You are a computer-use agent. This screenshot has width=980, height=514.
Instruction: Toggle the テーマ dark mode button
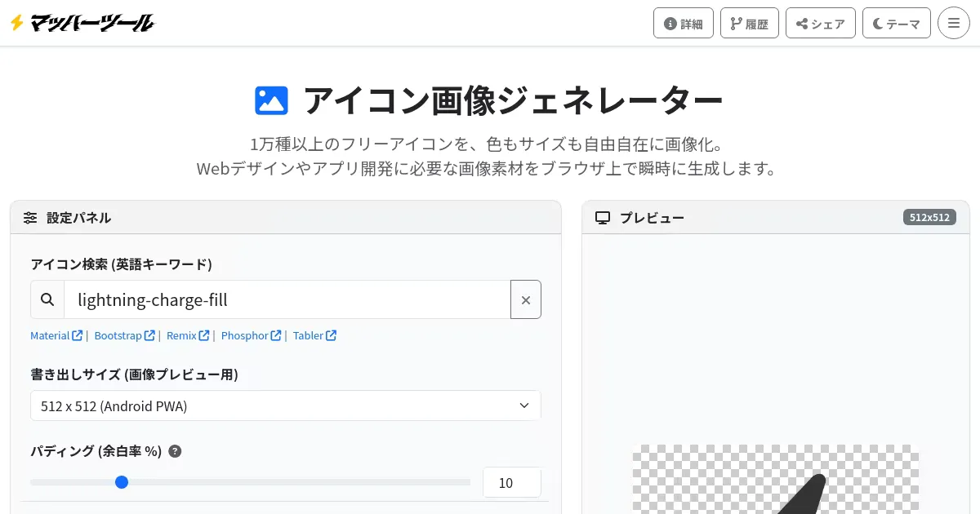896,24
